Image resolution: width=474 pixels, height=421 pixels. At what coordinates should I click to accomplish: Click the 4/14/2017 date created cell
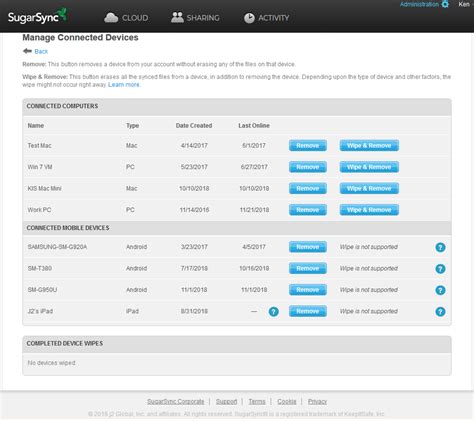pyautogui.click(x=194, y=146)
